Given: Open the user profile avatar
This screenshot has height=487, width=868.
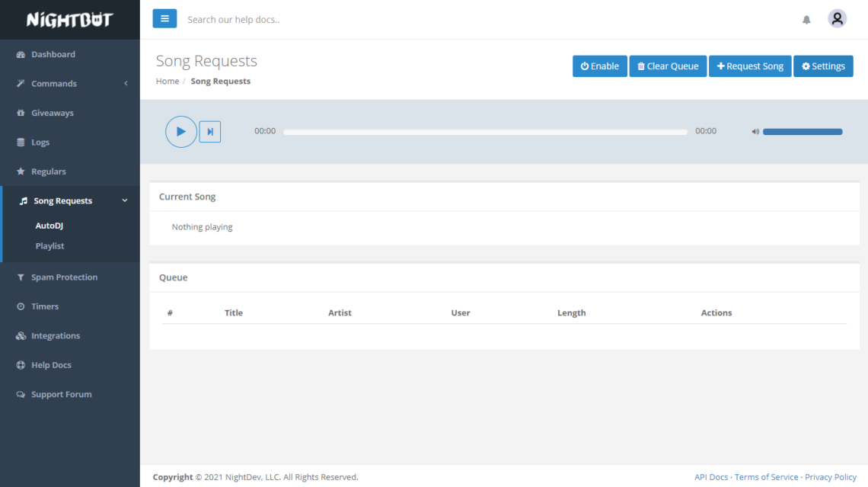Looking at the screenshot, I should point(838,19).
